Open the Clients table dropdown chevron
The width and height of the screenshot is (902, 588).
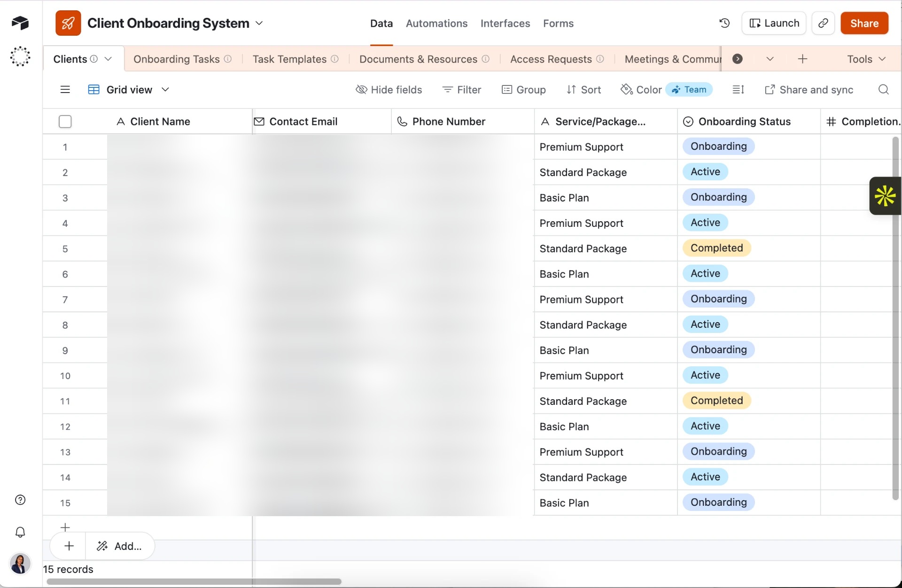click(x=108, y=59)
